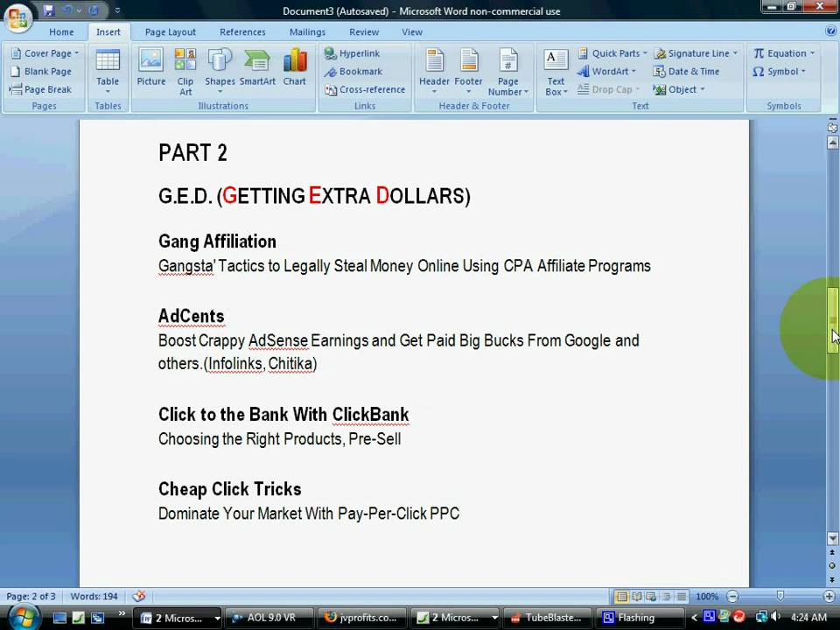Screen dimensions: 840x630
Task: Open the Header dropdown
Action: coord(435,71)
